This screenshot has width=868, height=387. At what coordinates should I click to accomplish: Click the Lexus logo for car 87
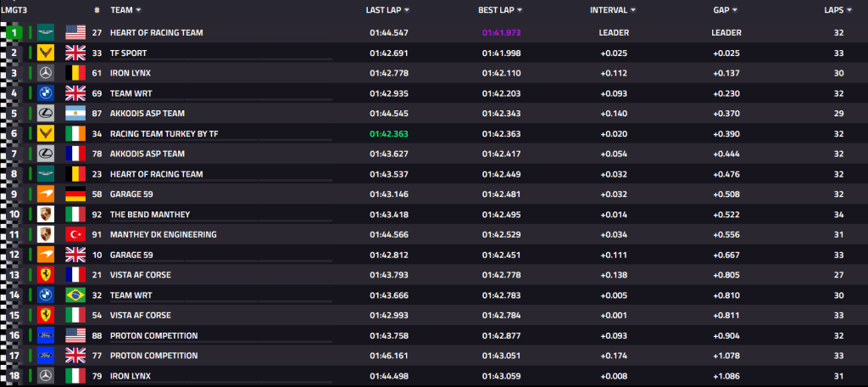point(46,114)
